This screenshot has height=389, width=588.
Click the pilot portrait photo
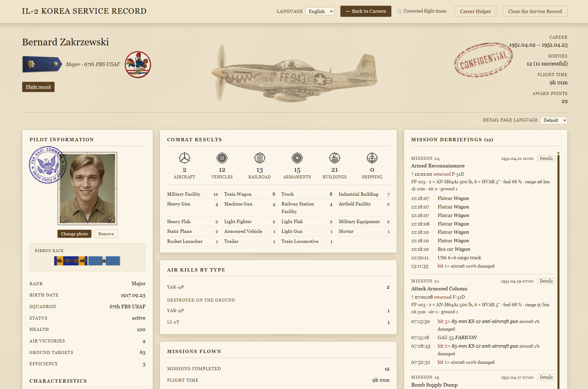87,188
